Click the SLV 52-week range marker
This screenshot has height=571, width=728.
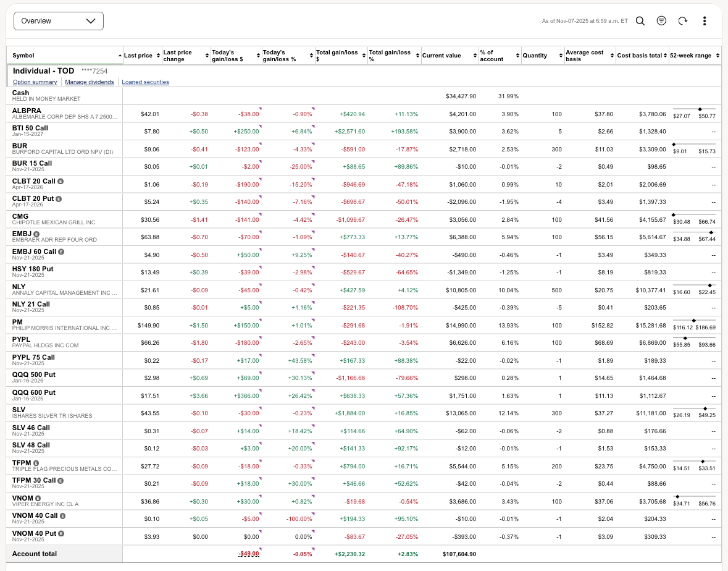click(x=705, y=408)
